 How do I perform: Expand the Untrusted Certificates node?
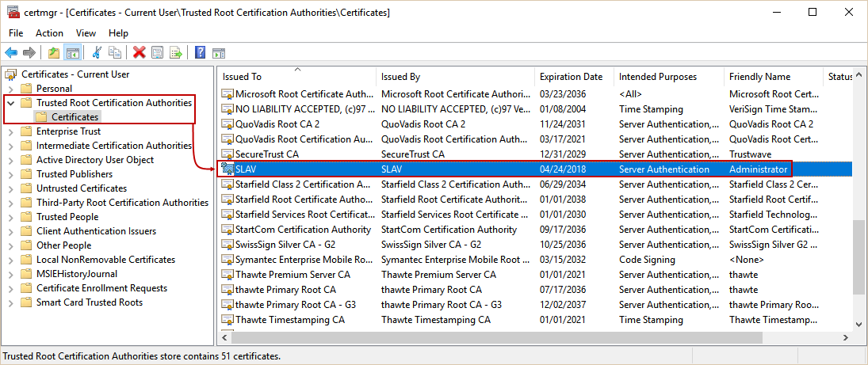pyautogui.click(x=11, y=188)
